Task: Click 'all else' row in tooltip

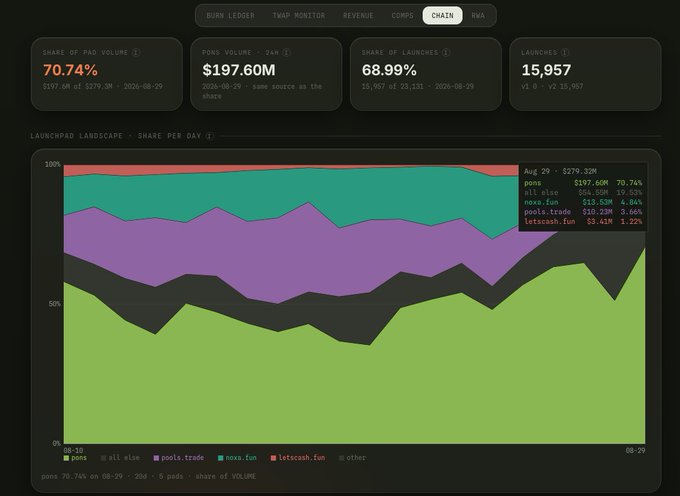Action: (583, 193)
